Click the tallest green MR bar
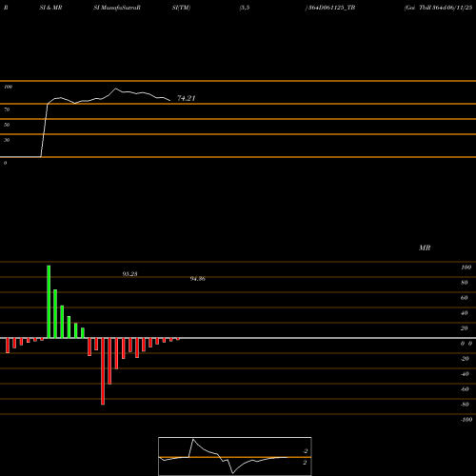The height and width of the screenshot is (476, 476). click(x=49, y=302)
